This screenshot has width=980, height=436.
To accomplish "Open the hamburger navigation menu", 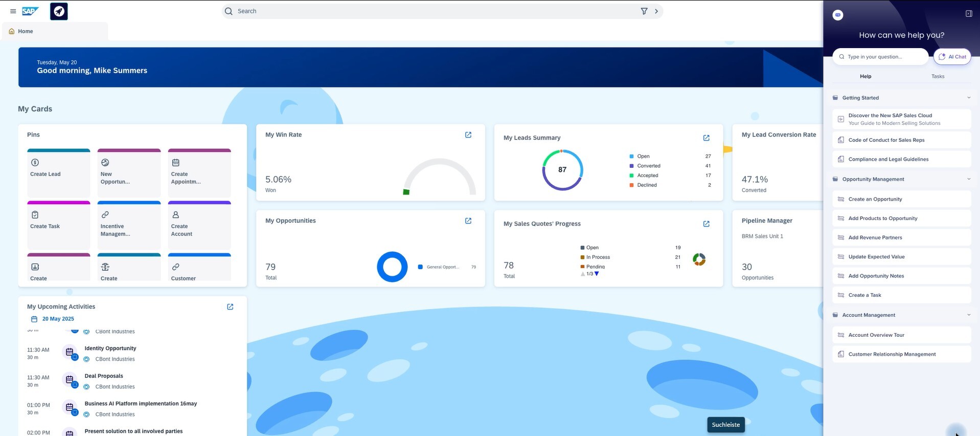I will [x=13, y=11].
